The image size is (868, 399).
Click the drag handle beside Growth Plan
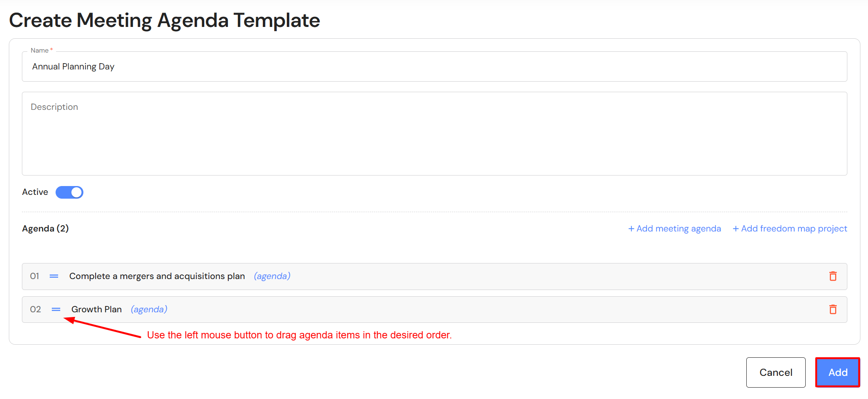56,309
